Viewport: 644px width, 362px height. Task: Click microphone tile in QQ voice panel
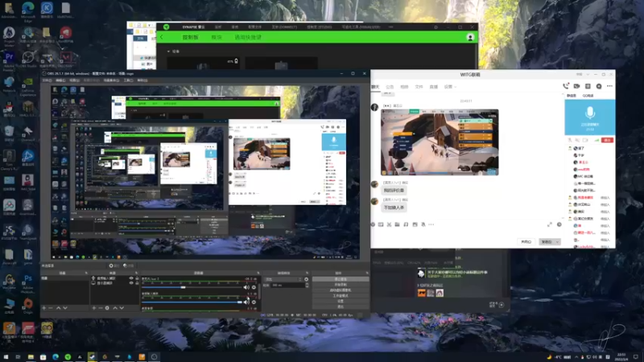pyautogui.click(x=590, y=117)
